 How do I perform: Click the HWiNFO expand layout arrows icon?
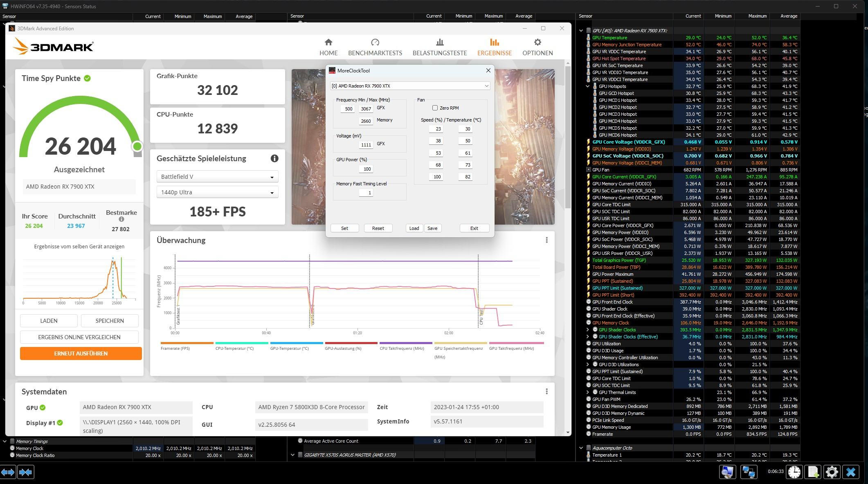coord(8,472)
